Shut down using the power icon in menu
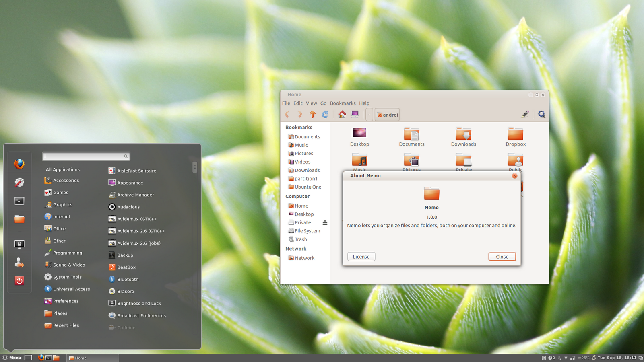This screenshot has height=362, width=644. pyautogui.click(x=19, y=280)
